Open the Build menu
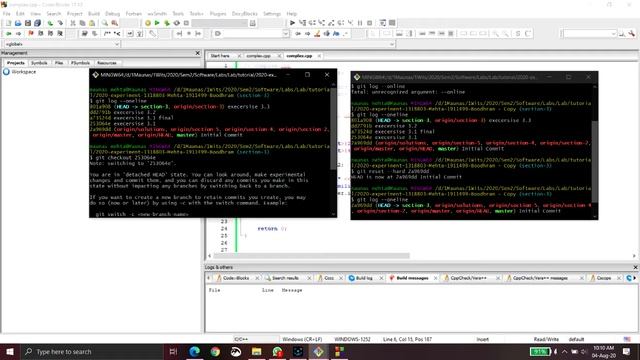 click(94, 13)
